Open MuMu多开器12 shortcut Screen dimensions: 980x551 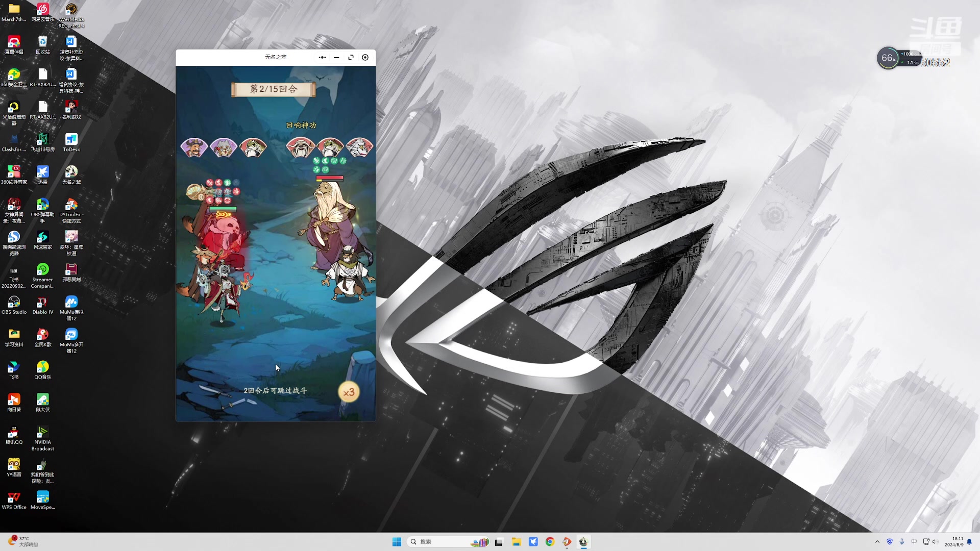pos(71,341)
